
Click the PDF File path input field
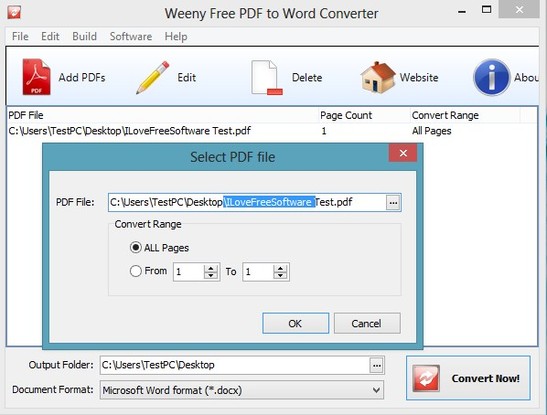(x=247, y=202)
